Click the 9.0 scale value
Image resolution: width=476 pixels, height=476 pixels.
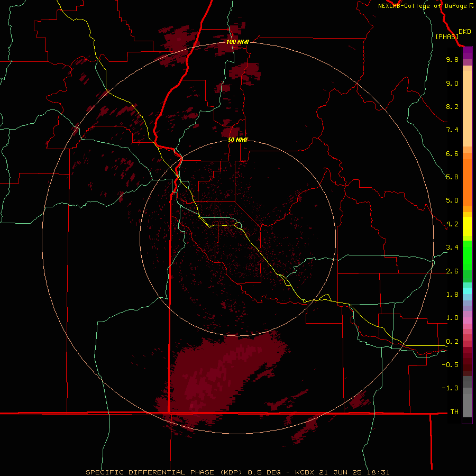[452, 83]
